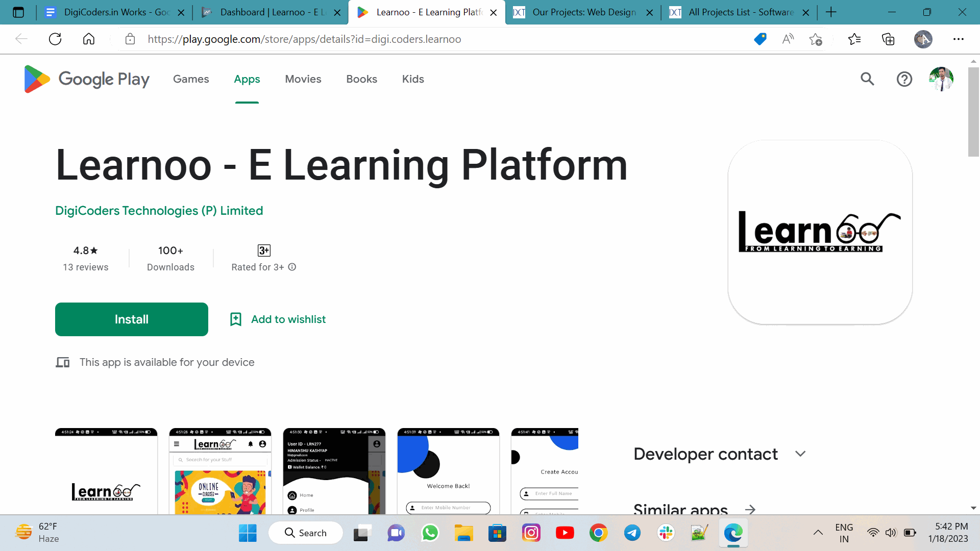
Task: Select the Apps tab
Action: [x=247, y=79]
